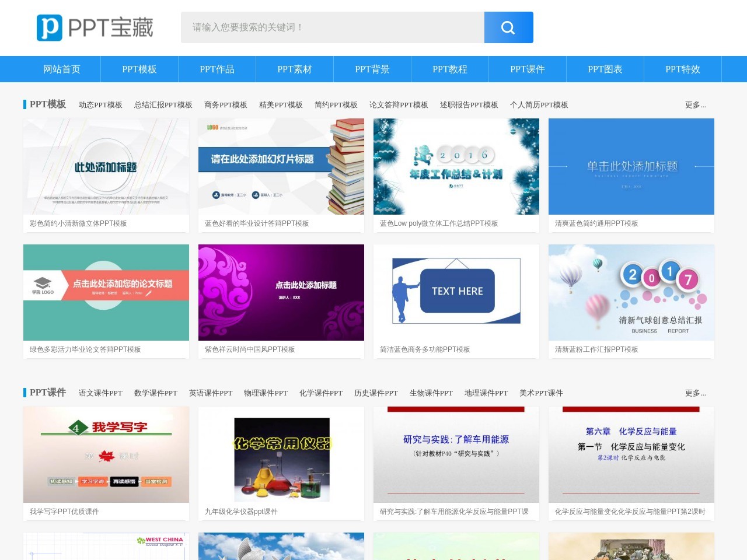The height and width of the screenshot is (560, 747).
Task: Expand 更多 in the PPT课件 section
Action: click(x=695, y=393)
